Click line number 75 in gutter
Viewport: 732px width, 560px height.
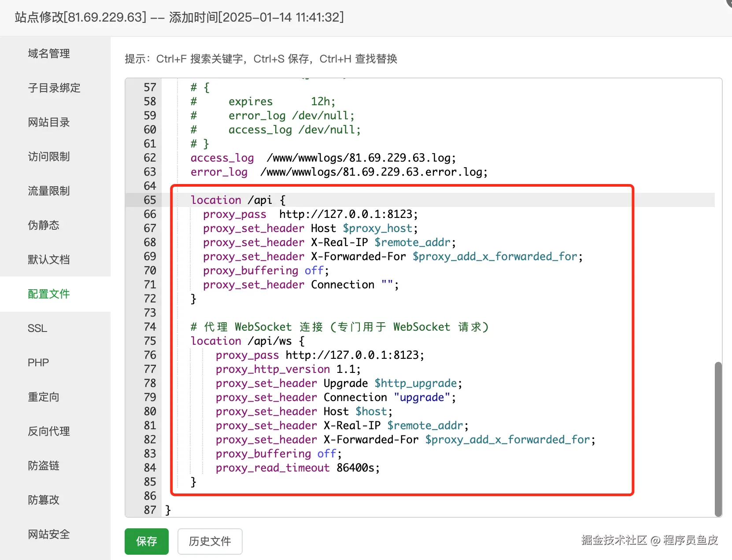coord(150,341)
